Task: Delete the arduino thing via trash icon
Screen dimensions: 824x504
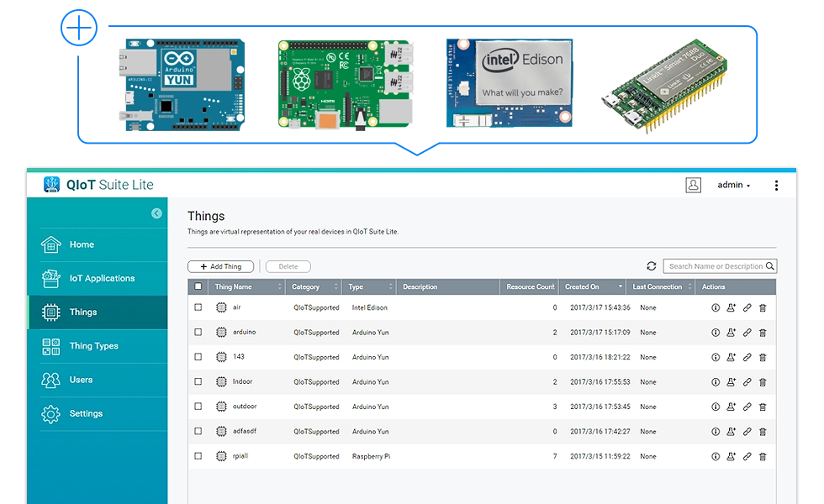Action: click(763, 333)
